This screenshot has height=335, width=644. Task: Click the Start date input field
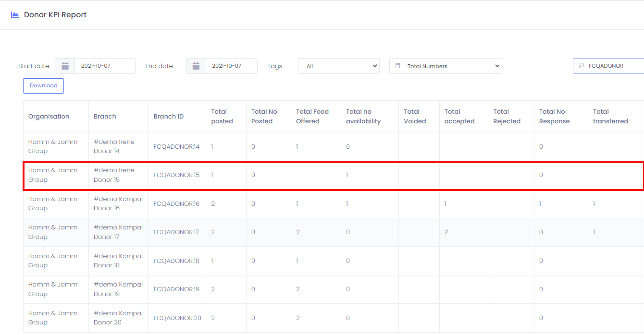[x=104, y=66]
